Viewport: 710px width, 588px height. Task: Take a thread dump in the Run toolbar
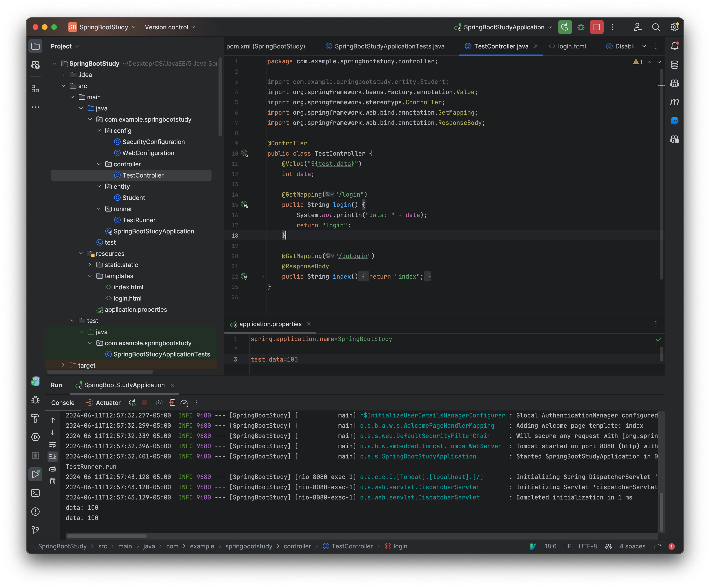160,403
